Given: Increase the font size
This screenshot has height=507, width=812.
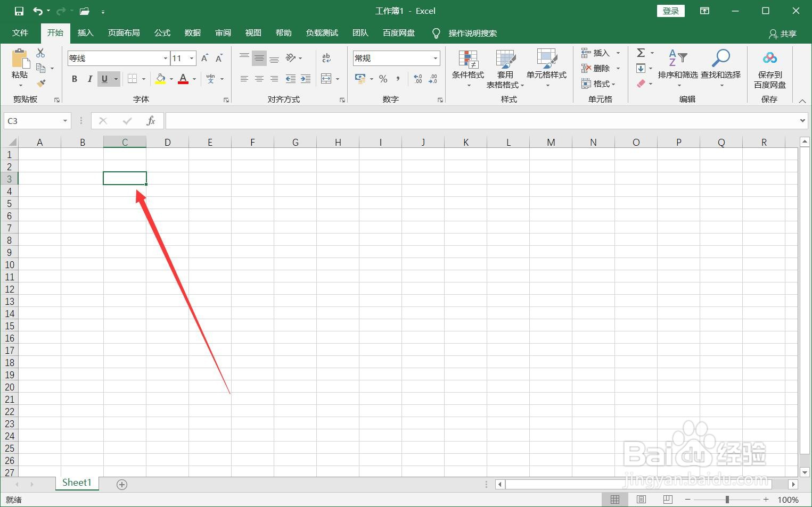Looking at the screenshot, I should pyautogui.click(x=204, y=58).
